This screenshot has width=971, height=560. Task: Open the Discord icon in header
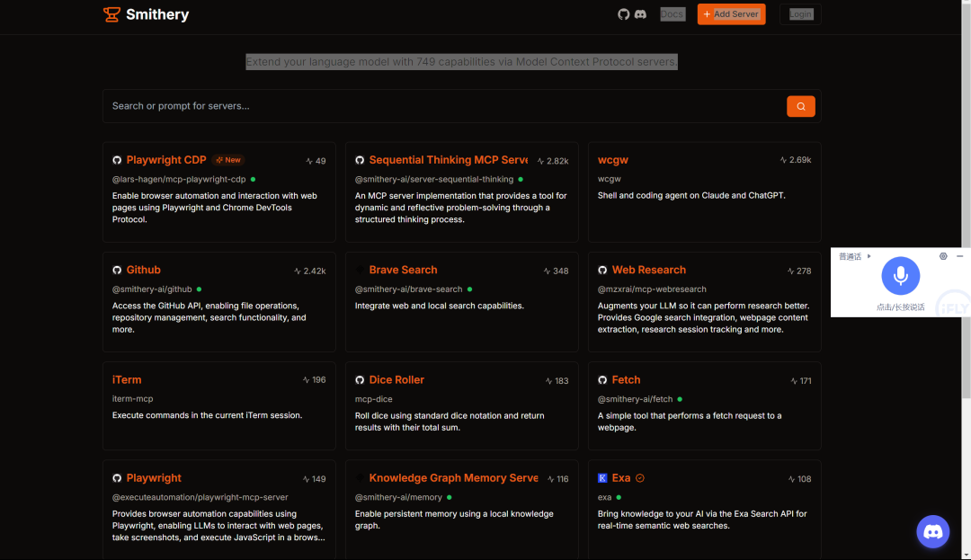[x=640, y=14]
